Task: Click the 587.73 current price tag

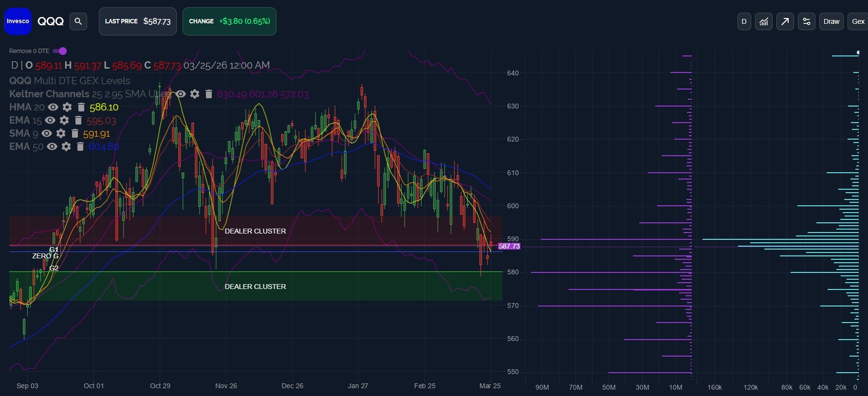Action: (509, 246)
